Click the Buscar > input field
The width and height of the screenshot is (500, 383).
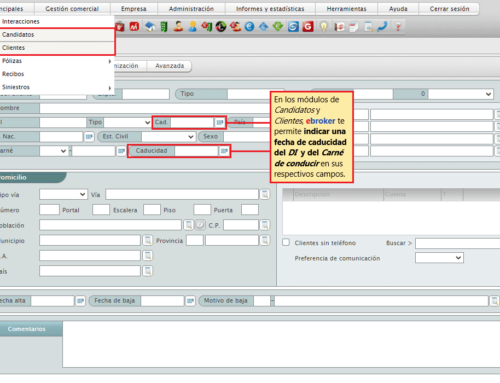point(457,243)
